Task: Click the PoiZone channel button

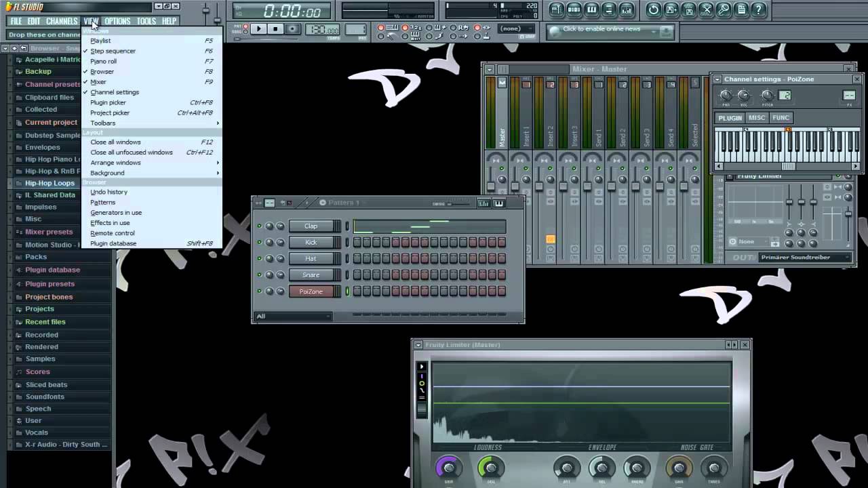Action: click(x=311, y=291)
